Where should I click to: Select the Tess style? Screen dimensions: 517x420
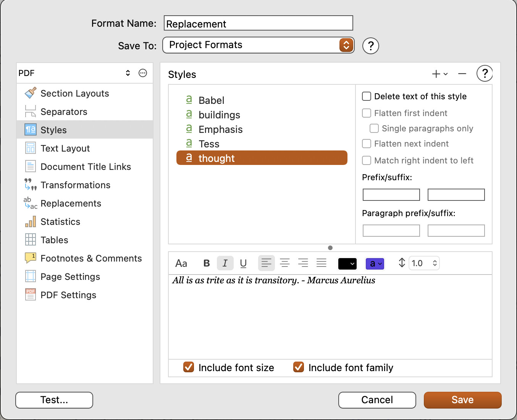[x=262, y=144]
